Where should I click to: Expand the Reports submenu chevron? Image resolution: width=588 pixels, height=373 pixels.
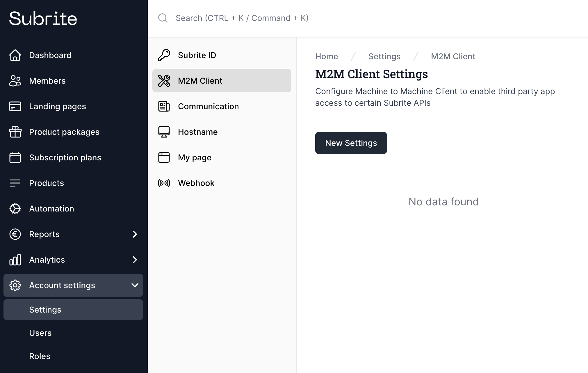(x=135, y=234)
